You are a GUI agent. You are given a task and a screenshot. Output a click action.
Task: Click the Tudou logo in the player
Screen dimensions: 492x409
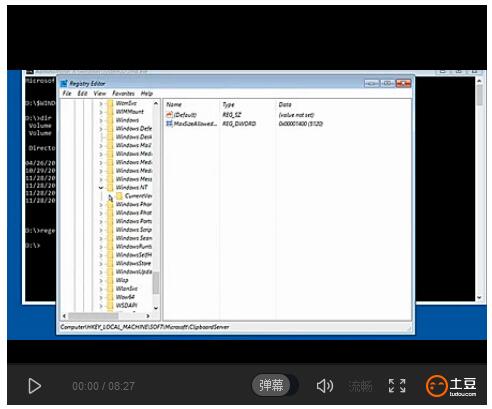[x=451, y=386]
